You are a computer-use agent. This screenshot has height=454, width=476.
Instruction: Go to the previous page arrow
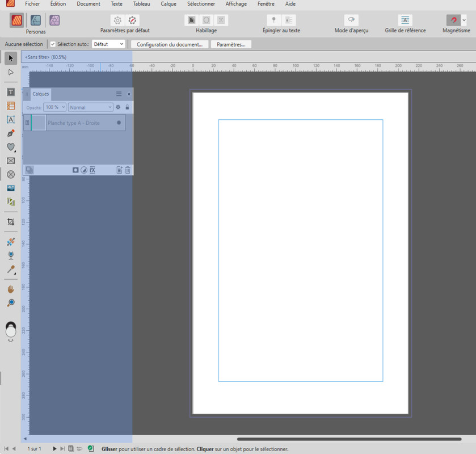point(14,448)
